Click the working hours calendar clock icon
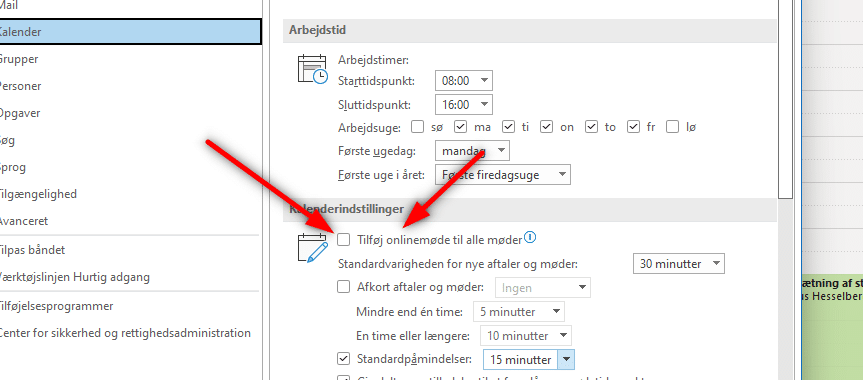The height and width of the screenshot is (380, 863). [312, 69]
